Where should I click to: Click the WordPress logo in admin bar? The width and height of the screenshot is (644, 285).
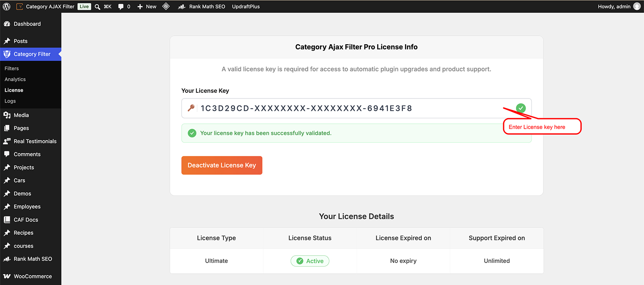click(6, 6)
